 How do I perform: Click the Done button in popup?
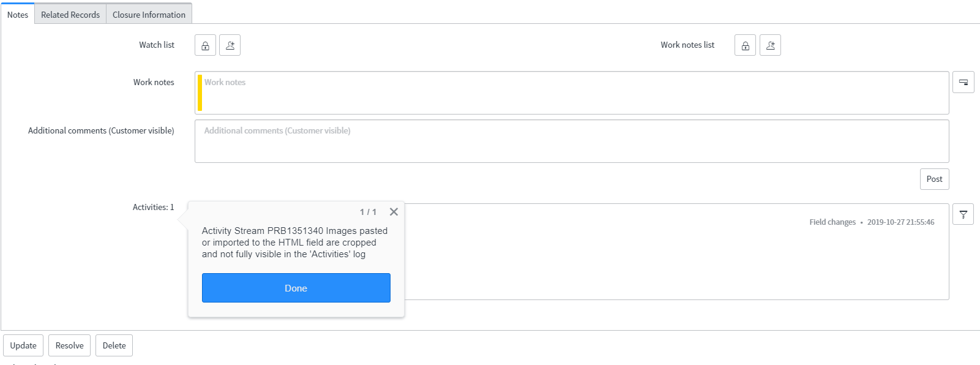296,288
